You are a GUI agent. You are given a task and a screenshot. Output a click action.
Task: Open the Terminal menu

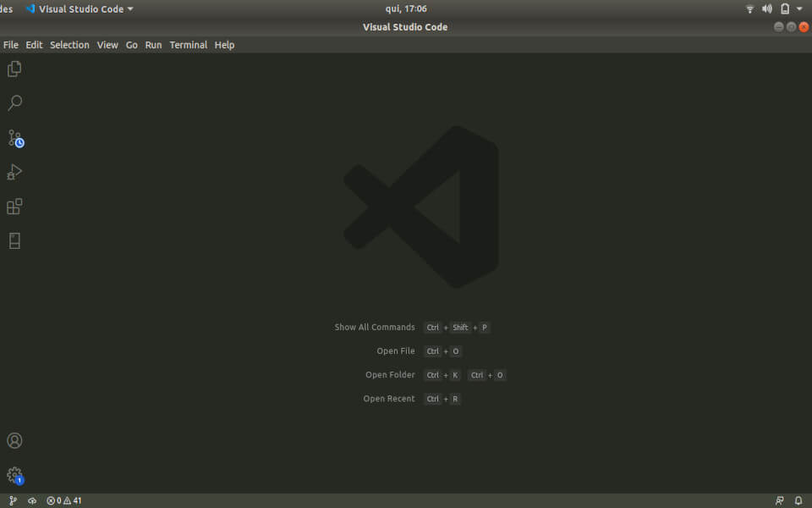[189, 45]
